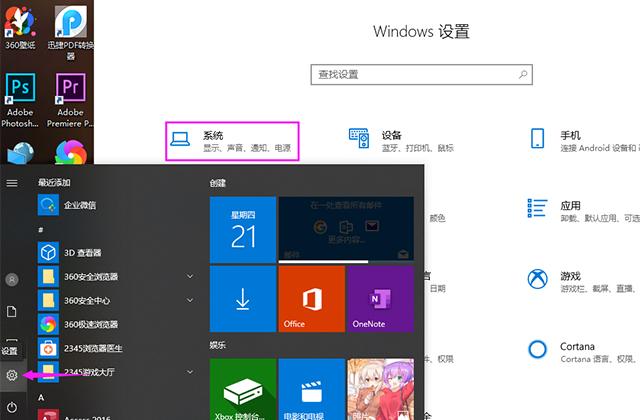The image size is (640, 420).
Task: Open the 360安全中心 folder entry
Action: point(116,300)
